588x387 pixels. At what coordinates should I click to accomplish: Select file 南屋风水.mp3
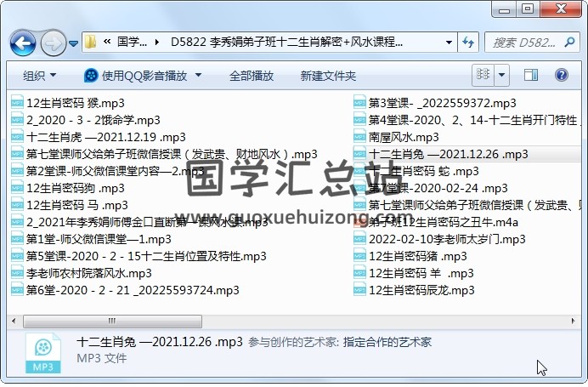coord(404,137)
